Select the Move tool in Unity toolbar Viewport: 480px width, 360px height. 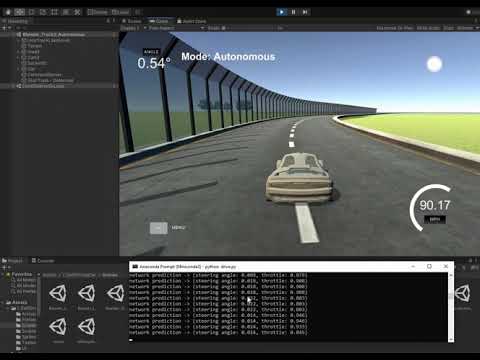coord(20,12)
